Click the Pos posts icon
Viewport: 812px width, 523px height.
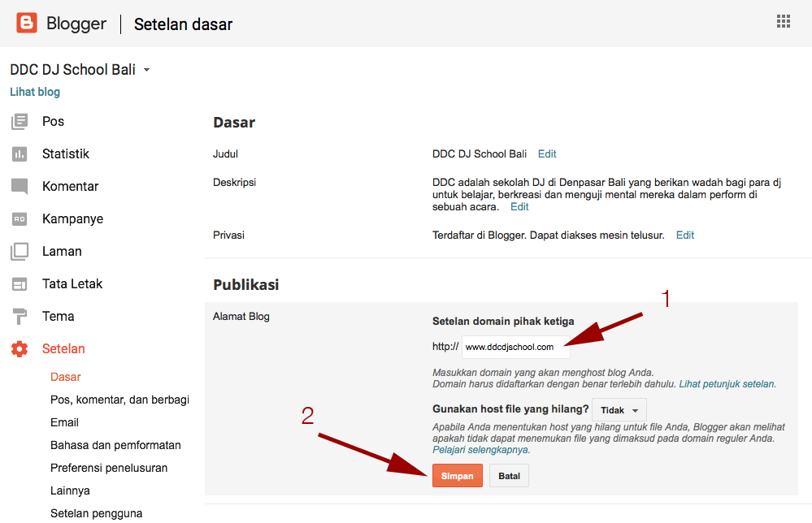point(20,122)
